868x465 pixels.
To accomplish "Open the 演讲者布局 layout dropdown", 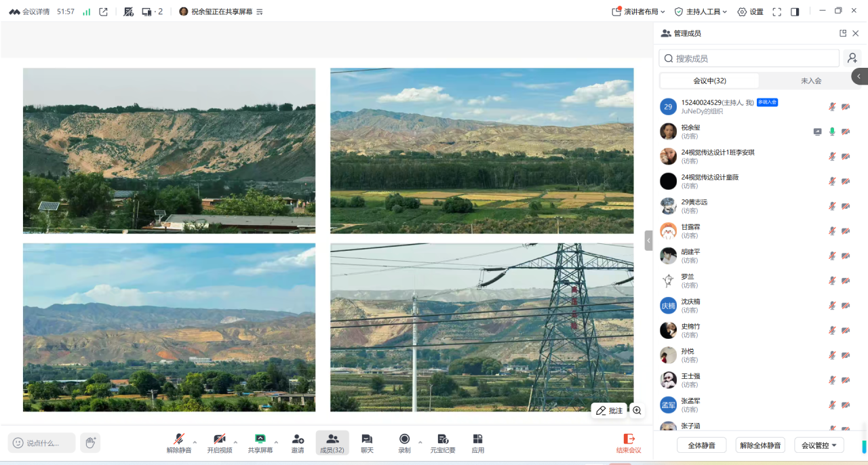I will (638, 12).
